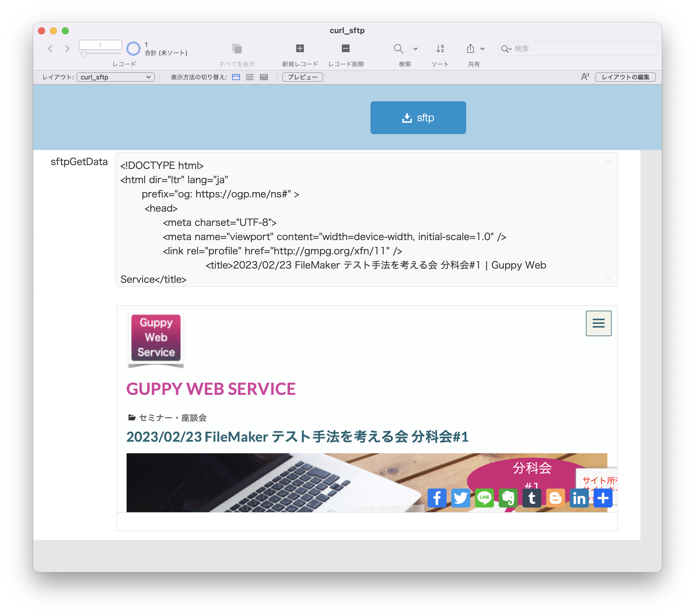Click the GUPPY WEB SERVICE link
Screen dimensions: 695x616
coord(211,389)
